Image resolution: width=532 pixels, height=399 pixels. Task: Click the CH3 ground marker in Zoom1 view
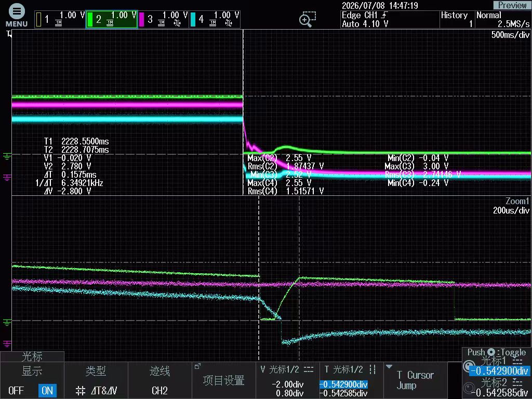click(7, 343)
